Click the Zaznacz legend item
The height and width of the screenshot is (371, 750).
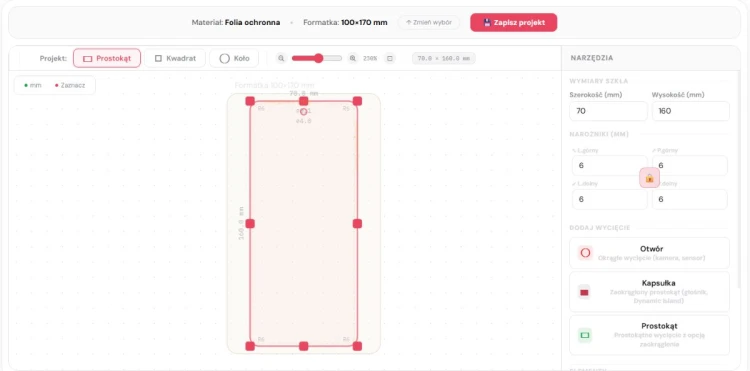pos(70,85)
